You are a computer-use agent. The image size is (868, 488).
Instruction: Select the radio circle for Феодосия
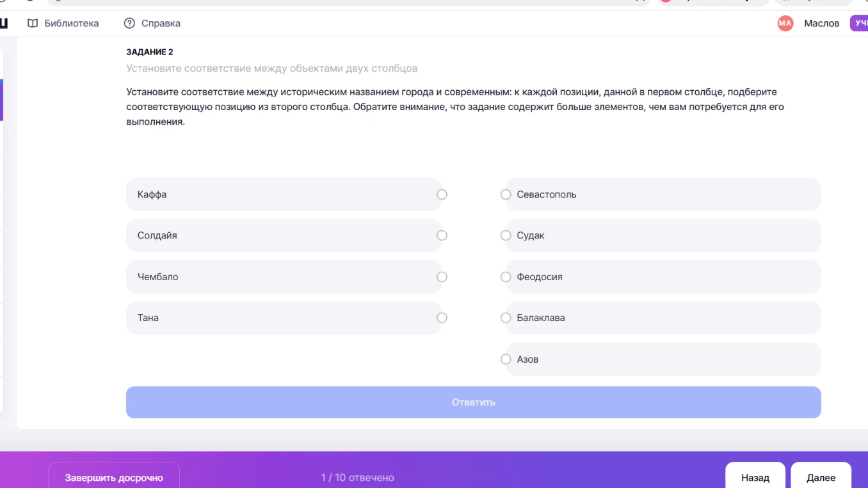click(506, 277)
